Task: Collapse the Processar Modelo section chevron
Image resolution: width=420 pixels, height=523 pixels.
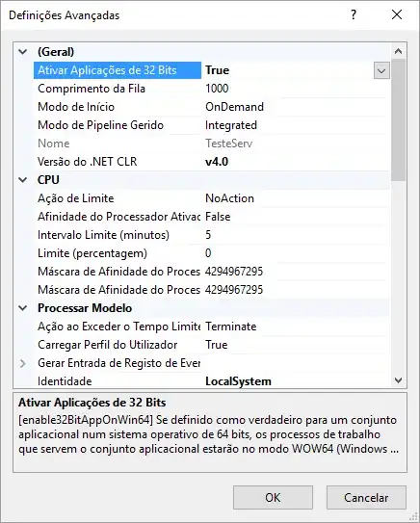Action: [23, 308]
